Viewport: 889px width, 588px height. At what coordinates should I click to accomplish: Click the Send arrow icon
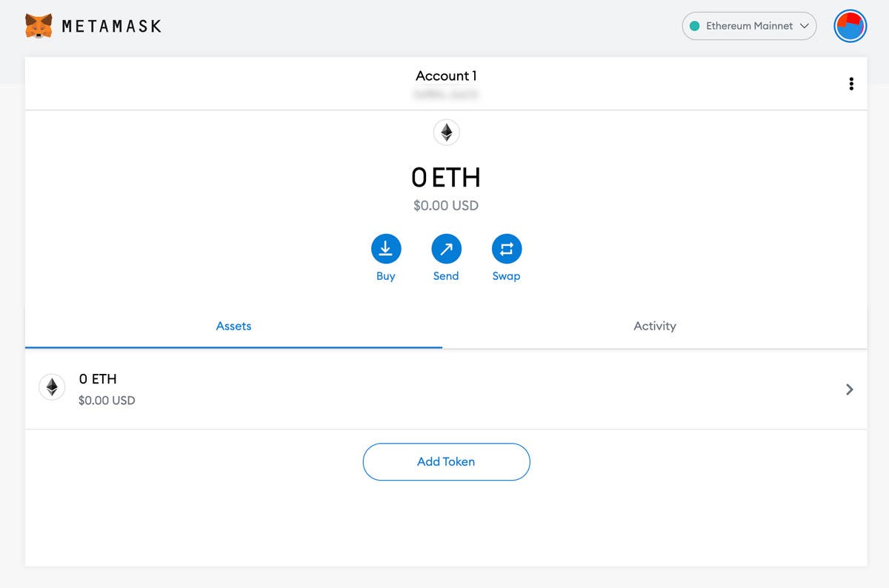click(446, 250)
